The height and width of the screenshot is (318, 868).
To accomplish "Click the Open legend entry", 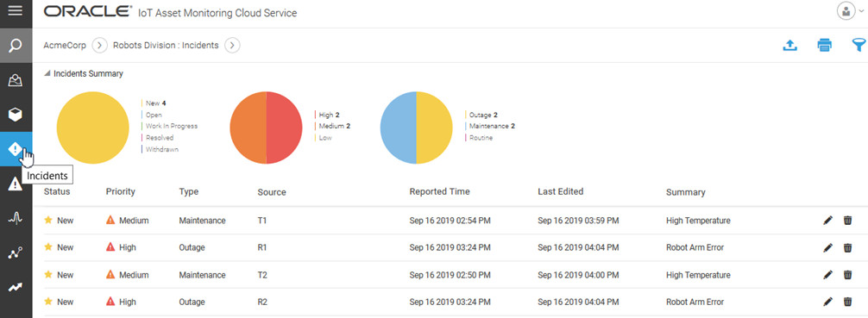I will point(152,115).
